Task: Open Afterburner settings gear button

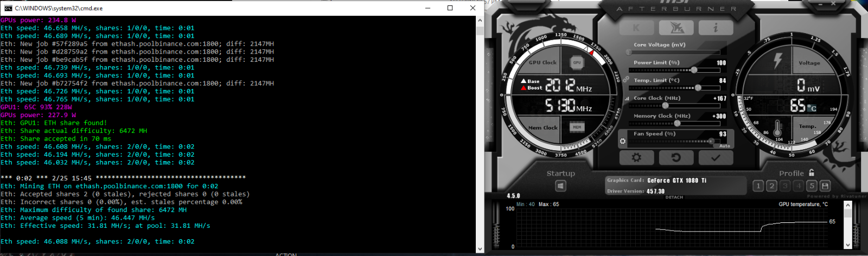Action: (x=636, y=157)
